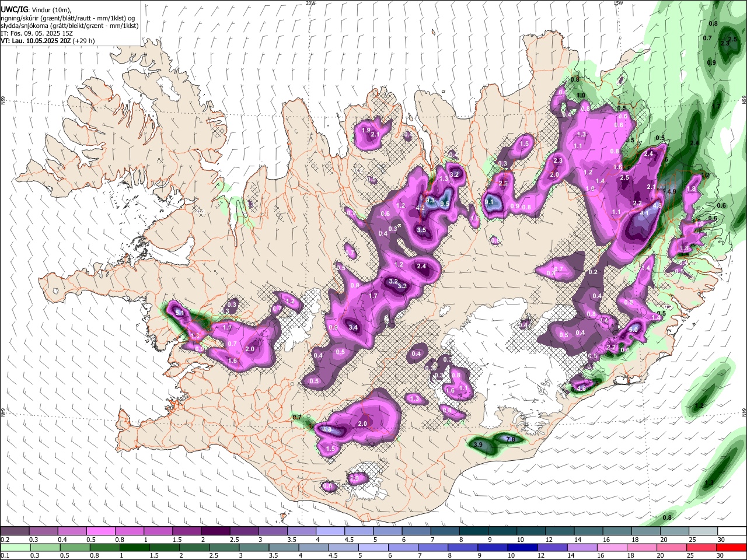The width and height of the screenshot is (747, 560).
Task: Pick the 2 swatch in the rain legend
Action: tap(194, 547)
